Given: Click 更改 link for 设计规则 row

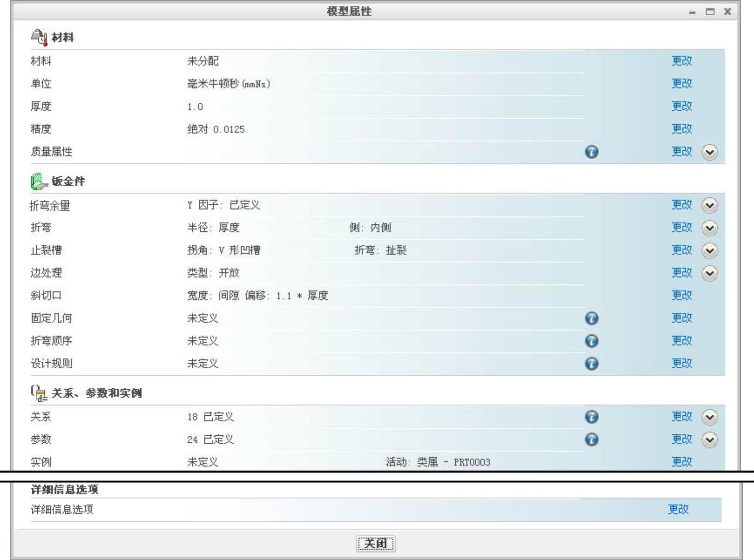Looking at the screenshot, I should [x=682, y=363].
